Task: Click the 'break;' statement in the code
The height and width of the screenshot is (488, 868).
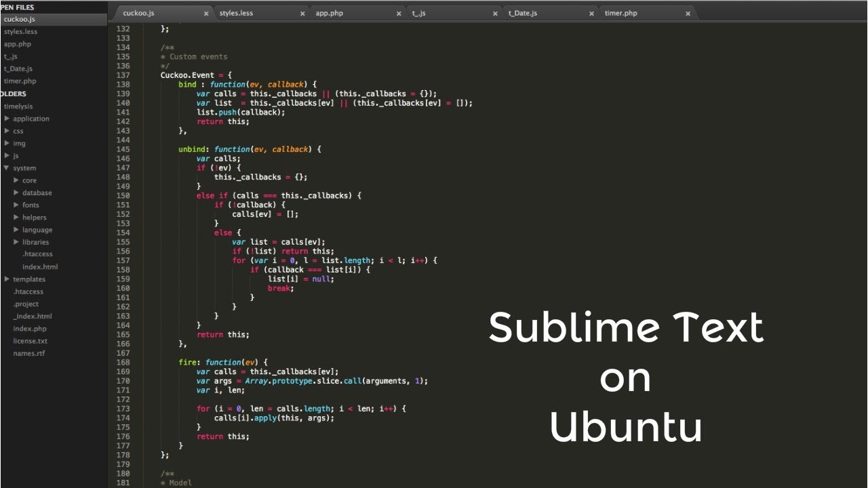Action: click(x=281, y=288)
